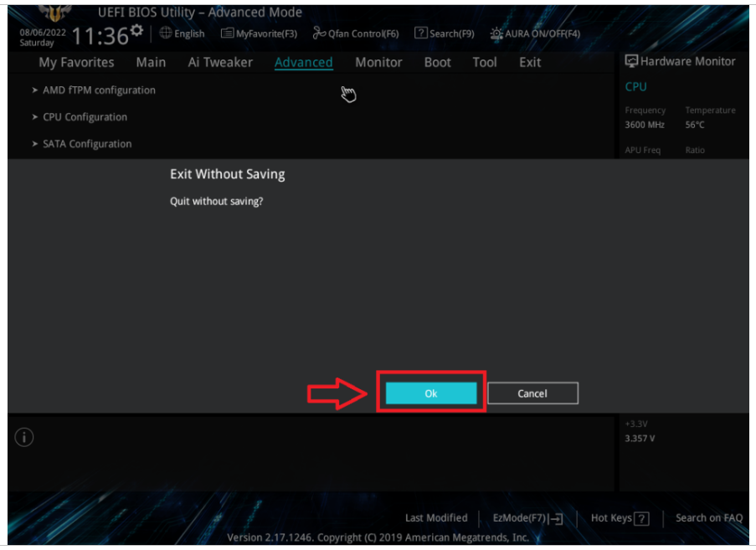Switch to the Main tab
756x550 pixels.
(x=151, y=62)
